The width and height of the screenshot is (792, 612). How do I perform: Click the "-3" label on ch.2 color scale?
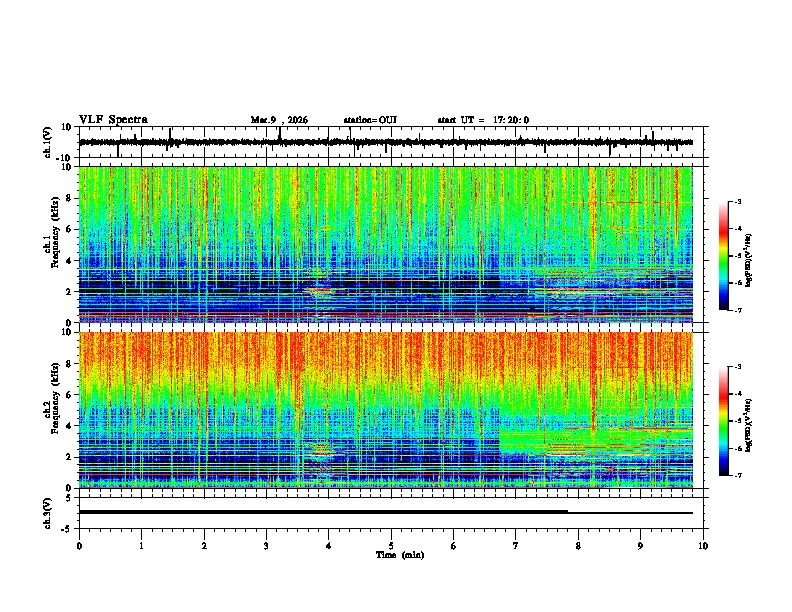pyautogui.click(x=737, y=367)
